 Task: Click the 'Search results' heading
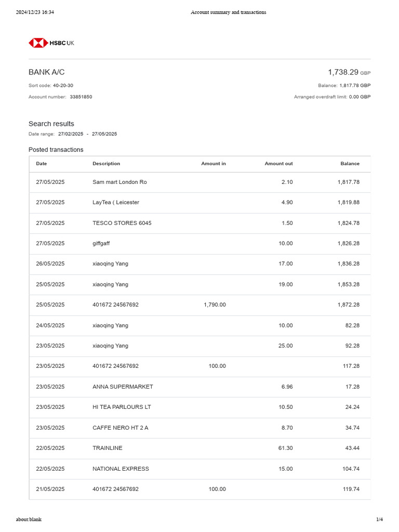pyautogui.click(x=51, y=124)
